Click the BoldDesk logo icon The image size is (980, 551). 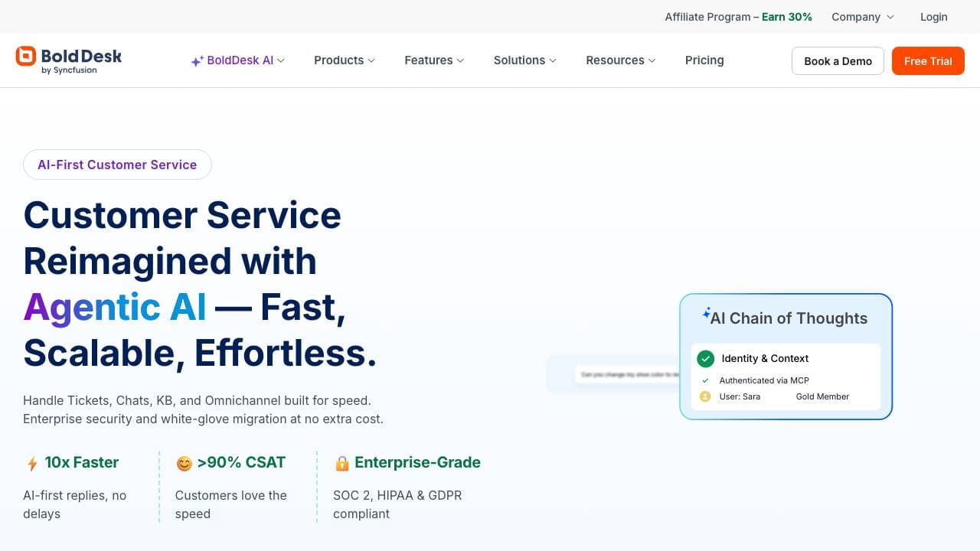[24, 55]
